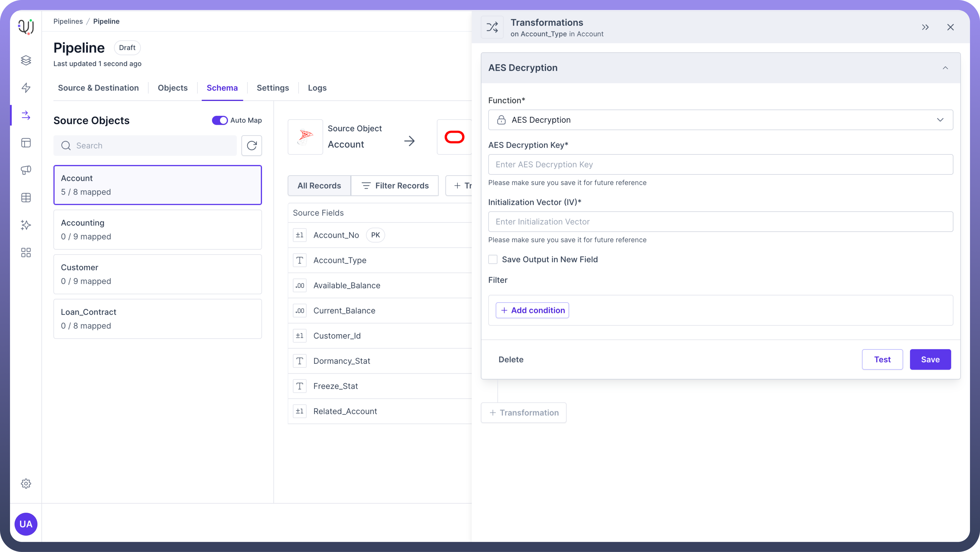Collapse the AES Decryption section
This screenshot has width=980, height=552.
click(x=945, y=68)
